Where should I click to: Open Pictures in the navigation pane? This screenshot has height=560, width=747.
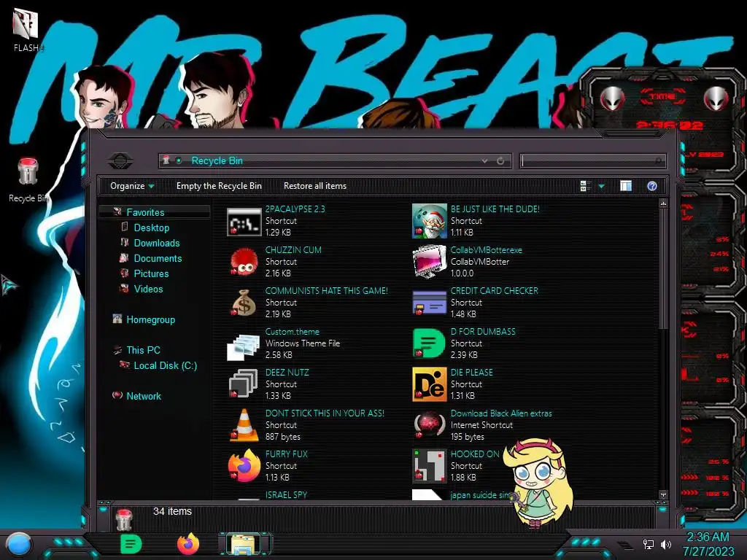pyautogui.click(x=151, y=273)
